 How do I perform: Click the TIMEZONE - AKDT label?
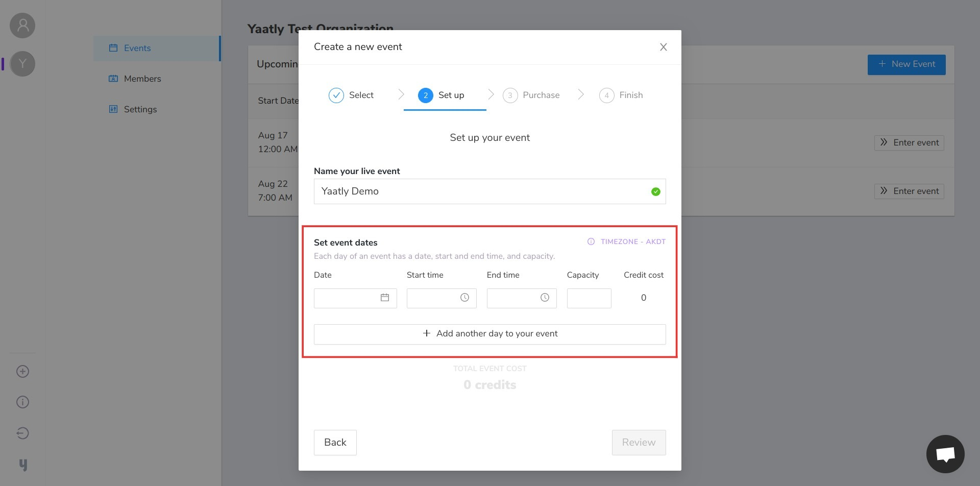pos(633,241)
